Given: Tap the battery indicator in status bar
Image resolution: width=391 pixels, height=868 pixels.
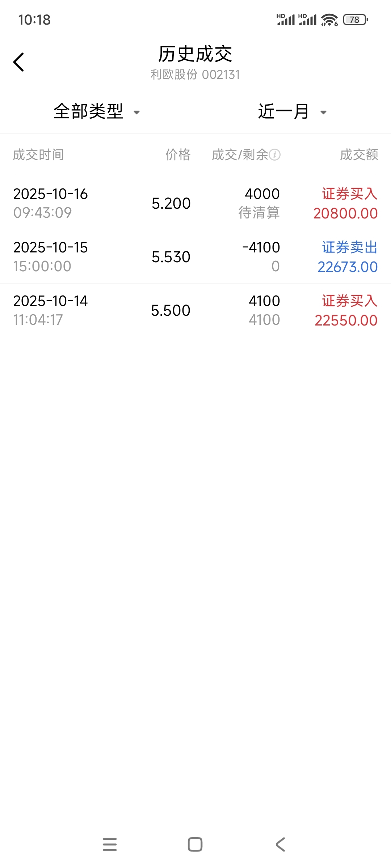Looking at the screenshot, I should point(355,20).
